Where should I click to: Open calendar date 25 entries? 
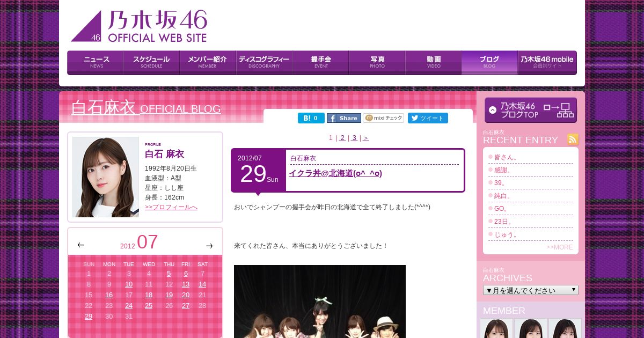tap(149, 306)
